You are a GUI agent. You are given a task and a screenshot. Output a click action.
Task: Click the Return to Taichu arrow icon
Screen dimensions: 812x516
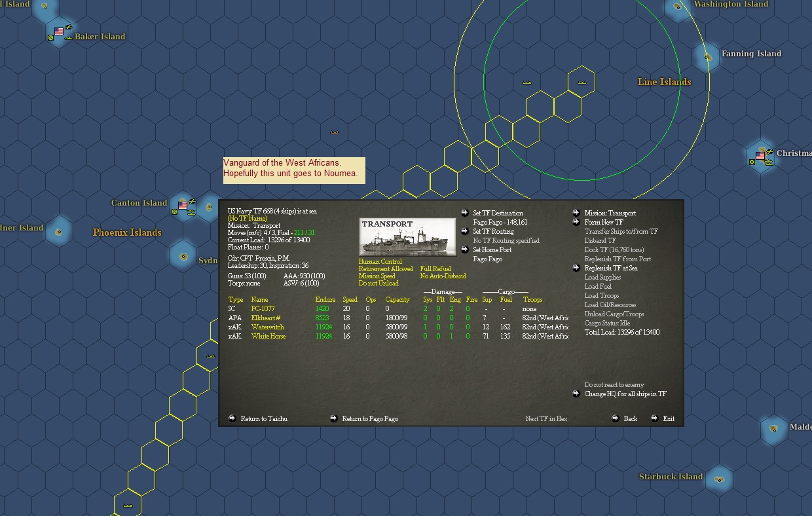click(232, 418)
